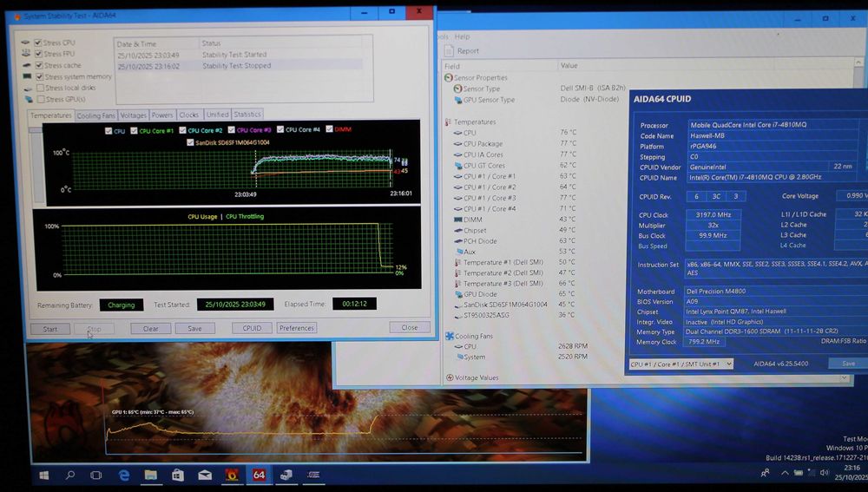Open the Preferences button
The image size is (868, 492).
click(x=297, y=328)
